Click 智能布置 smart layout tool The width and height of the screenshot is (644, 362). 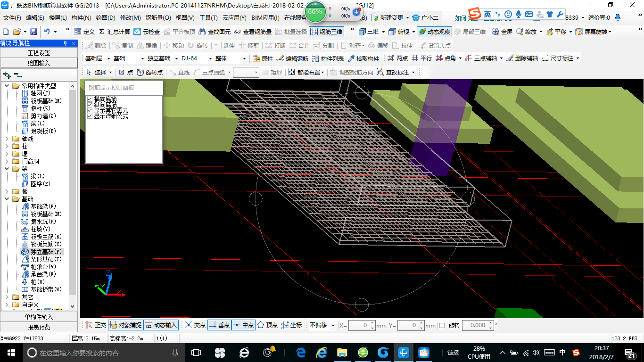[x=304, y=72]
